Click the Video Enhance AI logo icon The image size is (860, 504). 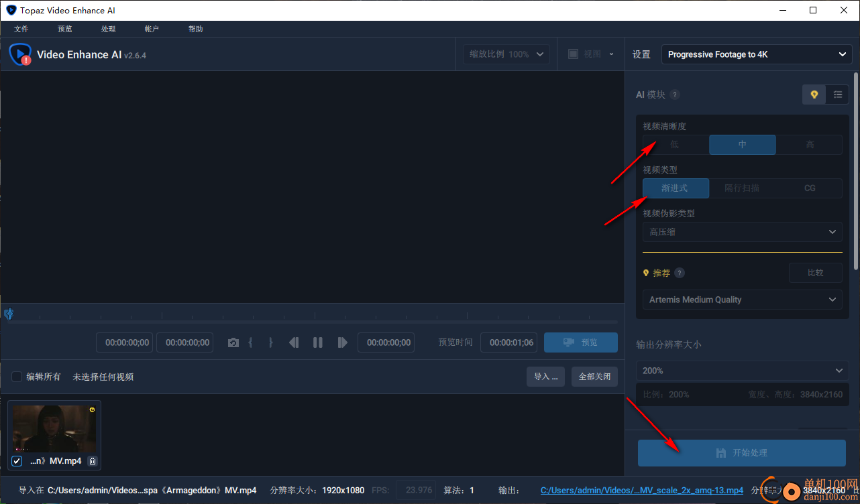coord(20,54)
